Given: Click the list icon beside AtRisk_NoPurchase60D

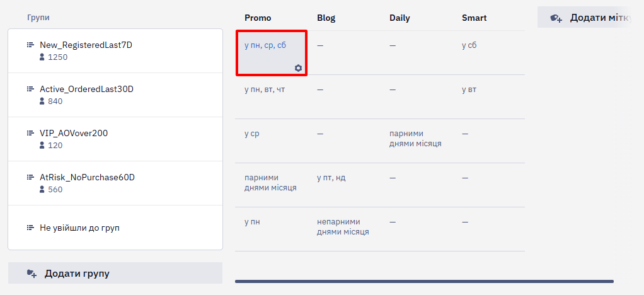Looking at the screenshot, I should coord(30,177).
